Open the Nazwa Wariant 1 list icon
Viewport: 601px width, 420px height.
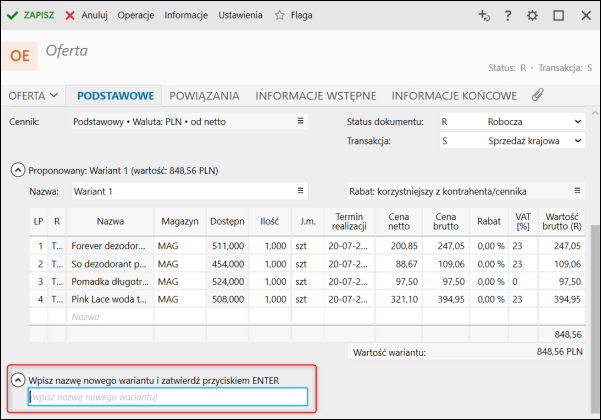click(x=300, y=191)
